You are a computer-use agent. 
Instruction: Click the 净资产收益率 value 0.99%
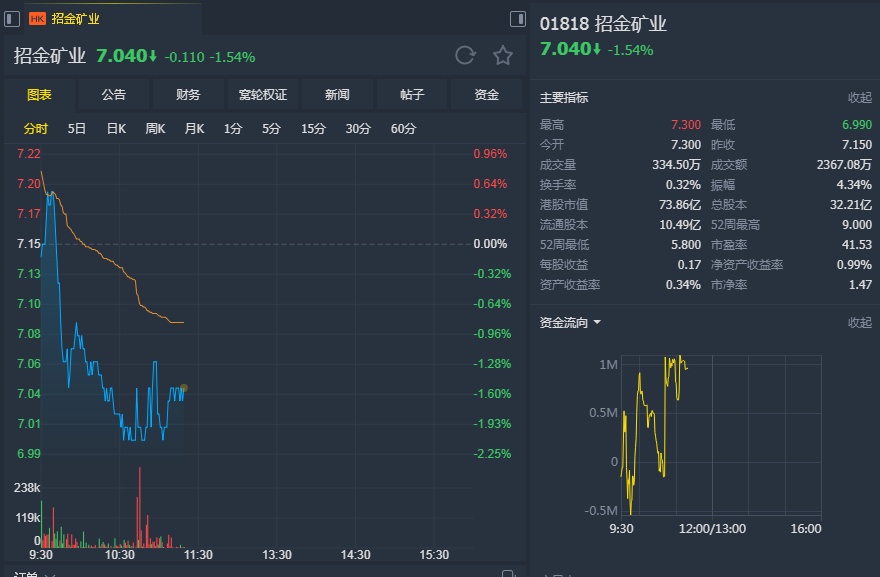854,265
